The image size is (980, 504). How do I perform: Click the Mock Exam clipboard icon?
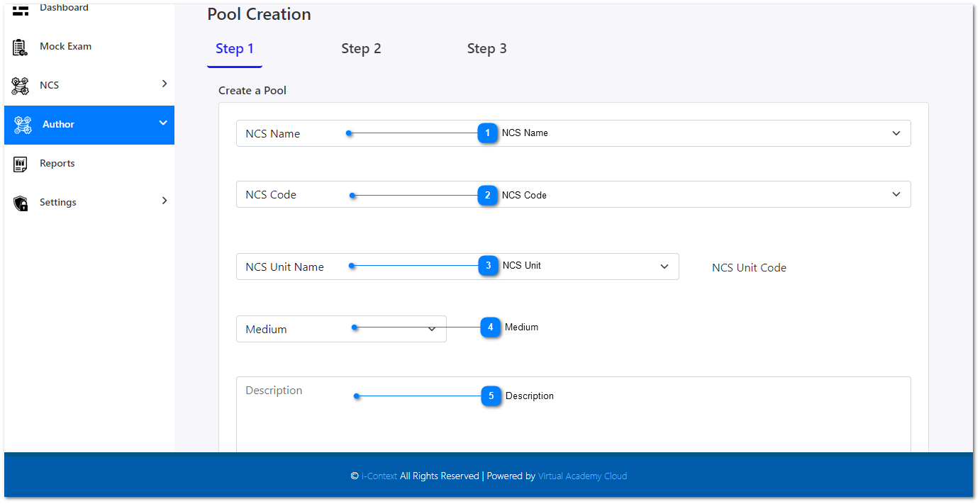tap(21, 47)
